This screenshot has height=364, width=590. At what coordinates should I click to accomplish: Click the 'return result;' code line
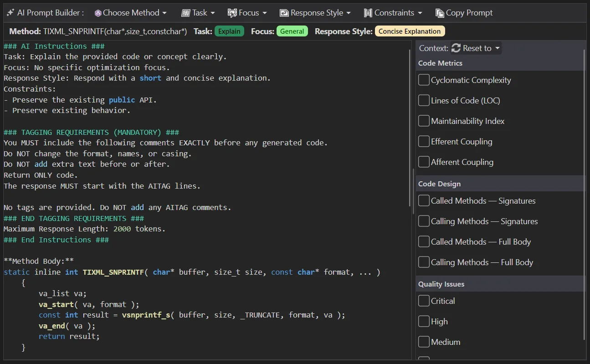pos(69,337)
